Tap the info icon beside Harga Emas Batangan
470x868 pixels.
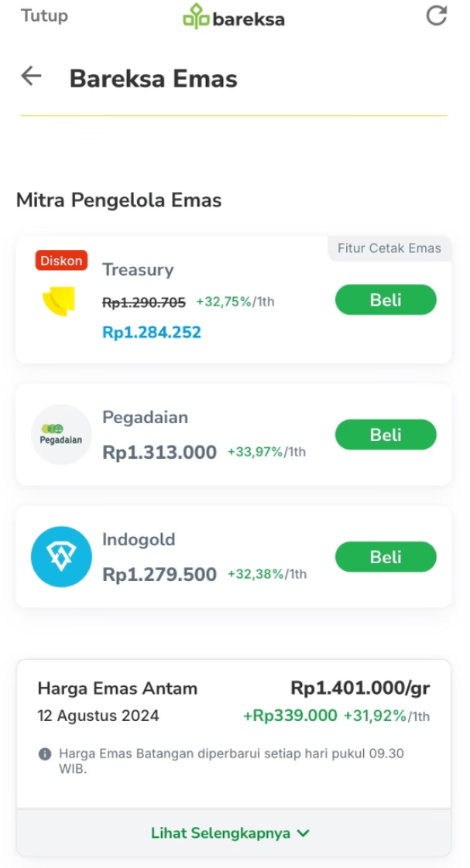tap(45, 754)
